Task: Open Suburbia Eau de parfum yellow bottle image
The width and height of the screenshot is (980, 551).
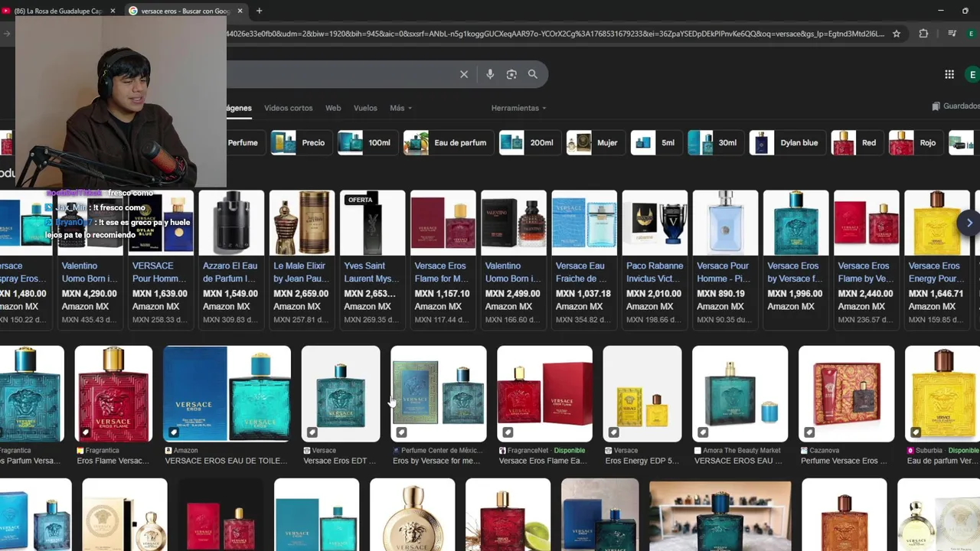Action: pos(942,394)
